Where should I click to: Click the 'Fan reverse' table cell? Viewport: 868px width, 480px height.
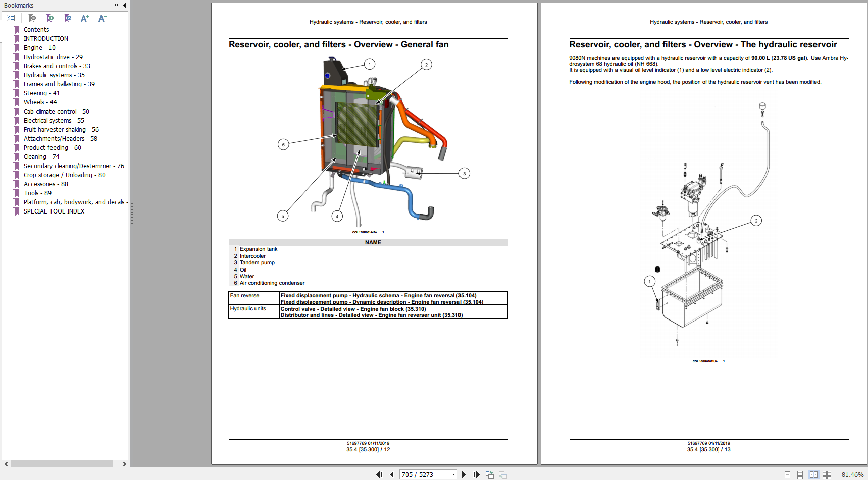point(254,299)
